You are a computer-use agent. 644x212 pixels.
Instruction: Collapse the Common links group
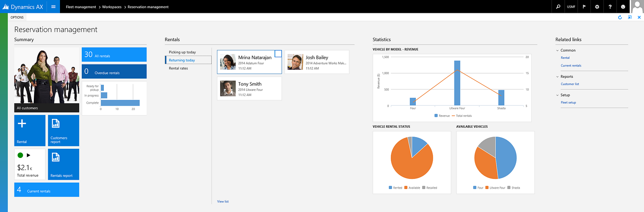point(557,50)
